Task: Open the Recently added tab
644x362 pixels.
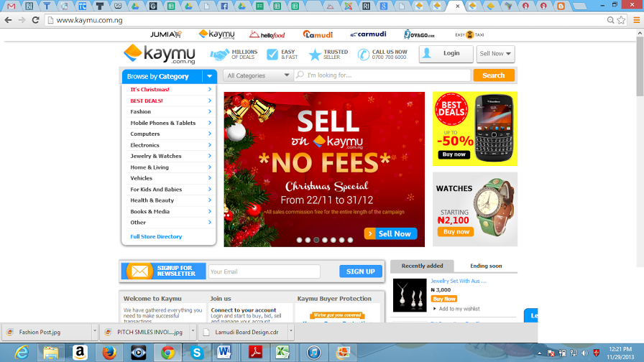Action: click(422, 266)
